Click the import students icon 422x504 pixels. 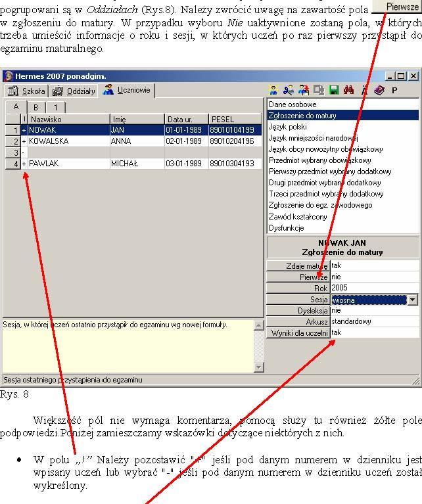[303, 91]
